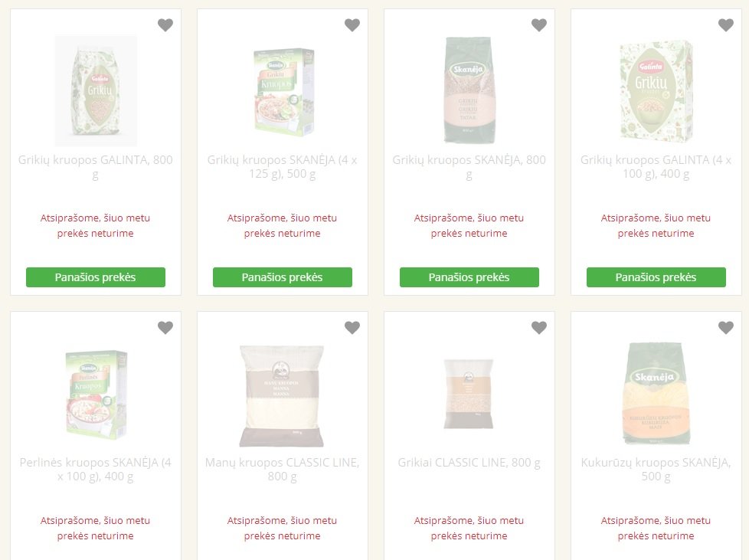This screenshot has height=560, width=749.
Task: Favorite Manų kruopos CLASSIC LINE heart
Action: point(352,327)
